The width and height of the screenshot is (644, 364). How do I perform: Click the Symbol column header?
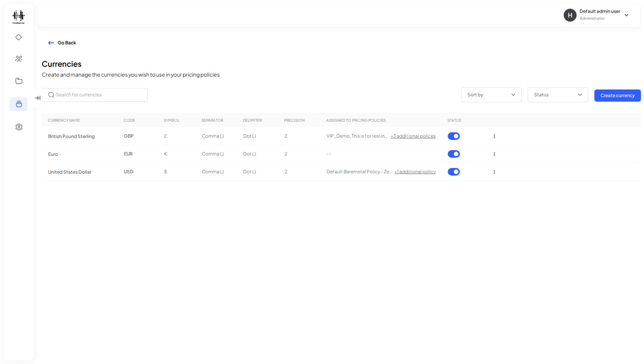172,120
